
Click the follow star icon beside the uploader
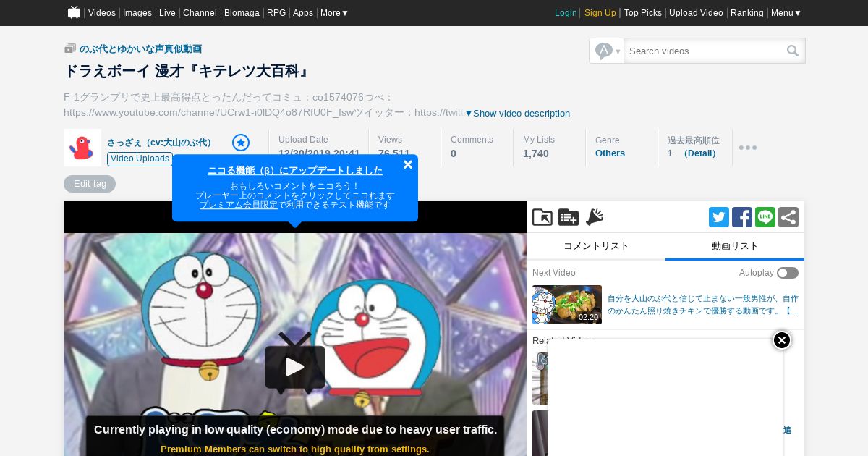(x=241, y=143)
